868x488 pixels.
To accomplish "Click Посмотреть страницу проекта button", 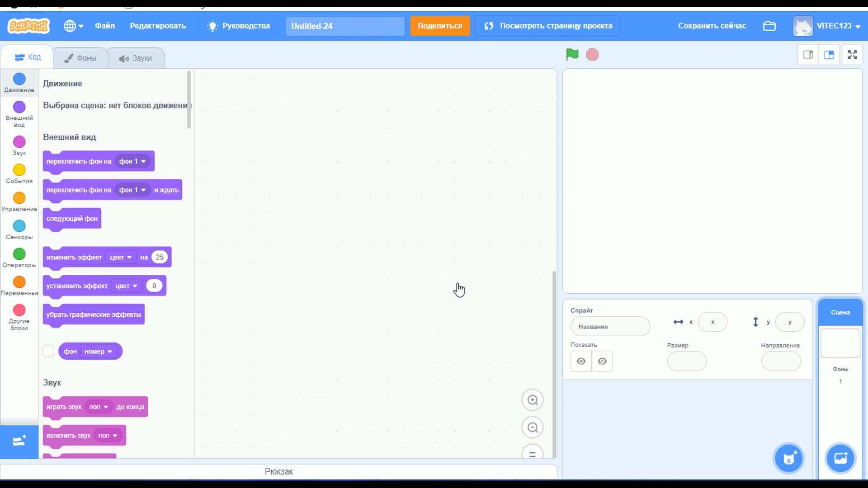I will point(547,26).
